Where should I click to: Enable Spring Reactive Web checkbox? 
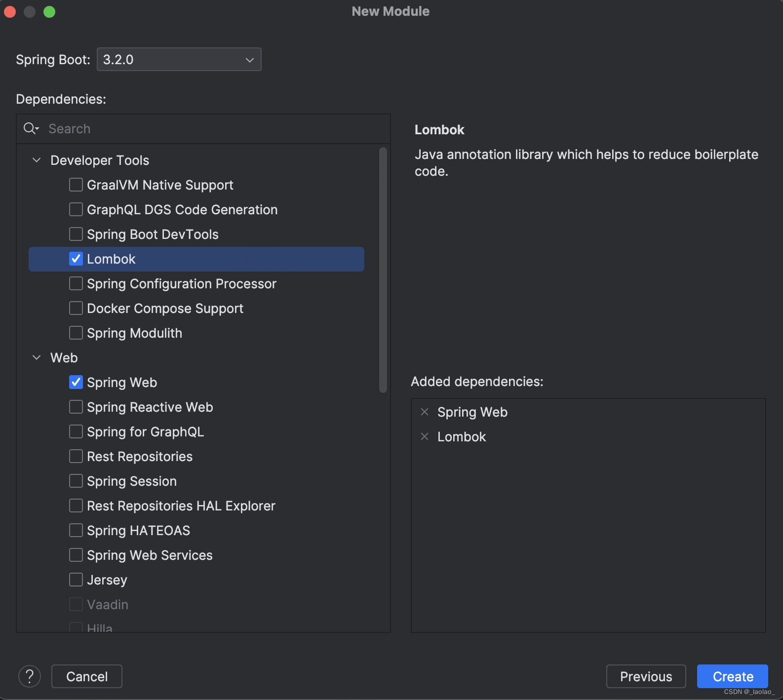click(x=76, y=407)
